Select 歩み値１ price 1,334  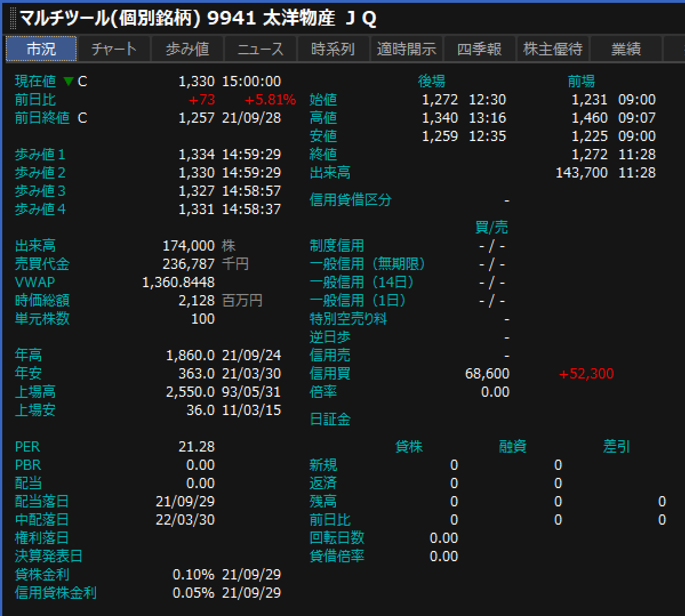coord(197,155)
